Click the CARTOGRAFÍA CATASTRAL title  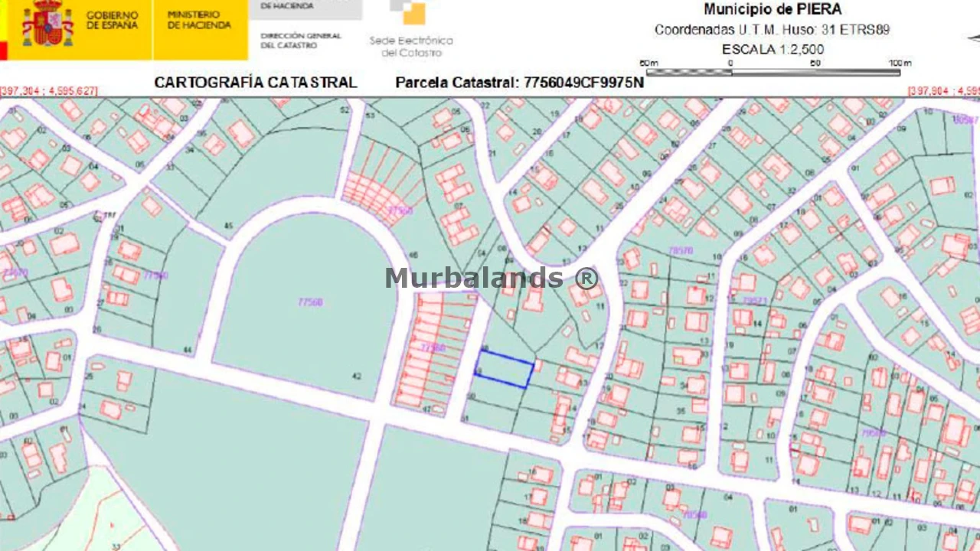point(256,83)
